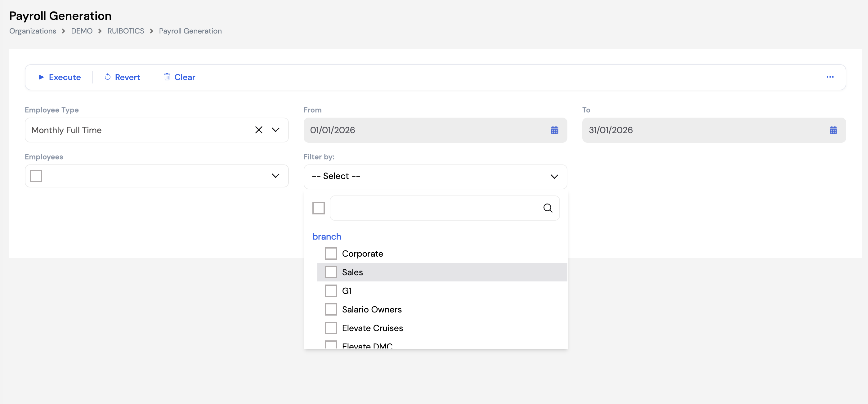
Task: Click the From date field 01/01/2026
Action: tap(435, 130)
